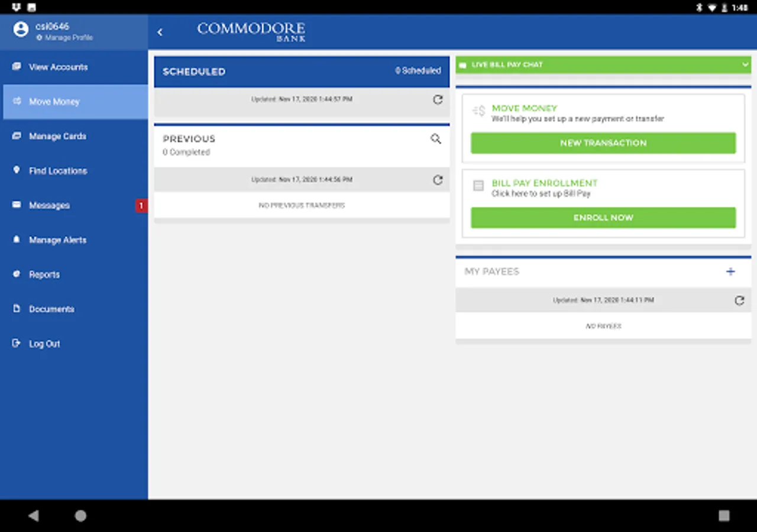Search previous transfers with magnifier icon
757x532 pixels.
coord(436,139)
